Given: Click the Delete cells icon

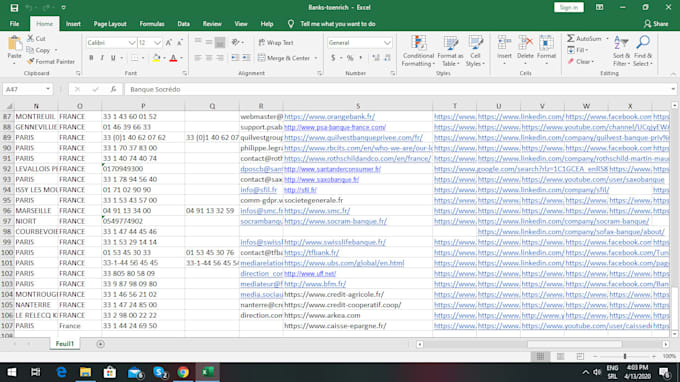Looking at the screenshot, I should click(525, 43).
